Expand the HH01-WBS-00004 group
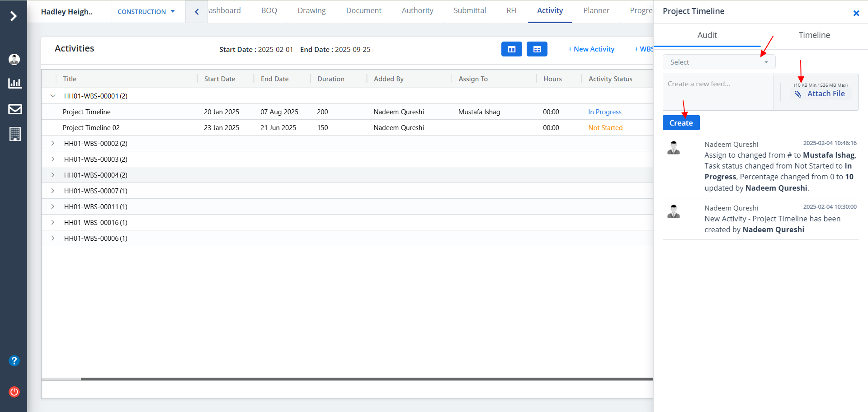Screen dimensions: 868x412 click(53, 175)
